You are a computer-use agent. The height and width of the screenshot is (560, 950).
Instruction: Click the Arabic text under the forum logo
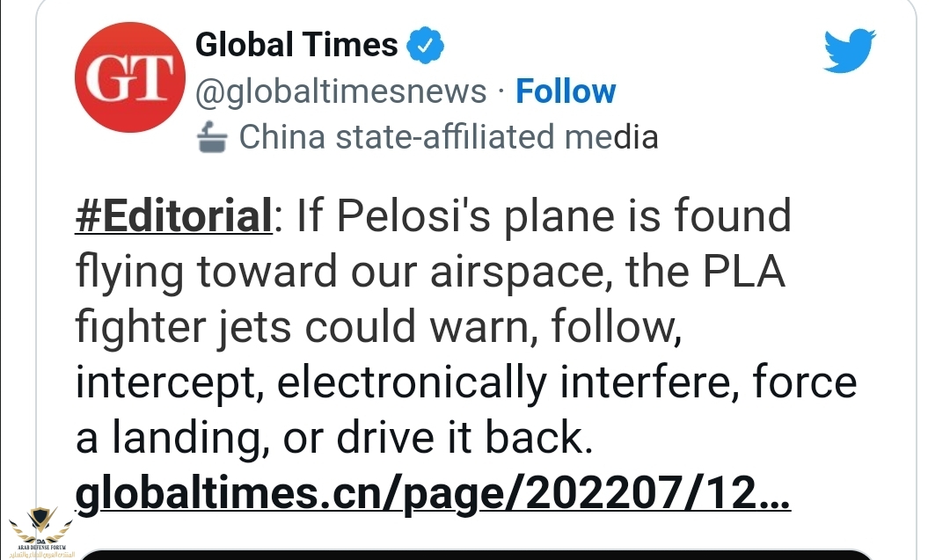(39, 554)
